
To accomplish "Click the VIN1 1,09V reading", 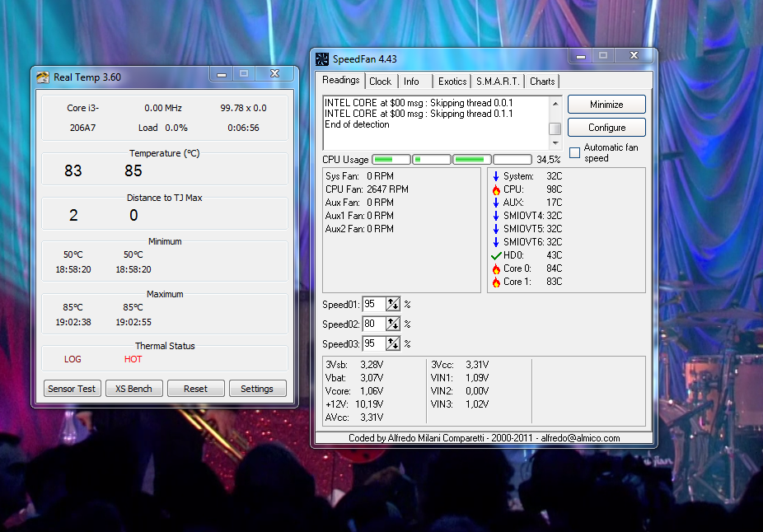I will pos(459,378).
